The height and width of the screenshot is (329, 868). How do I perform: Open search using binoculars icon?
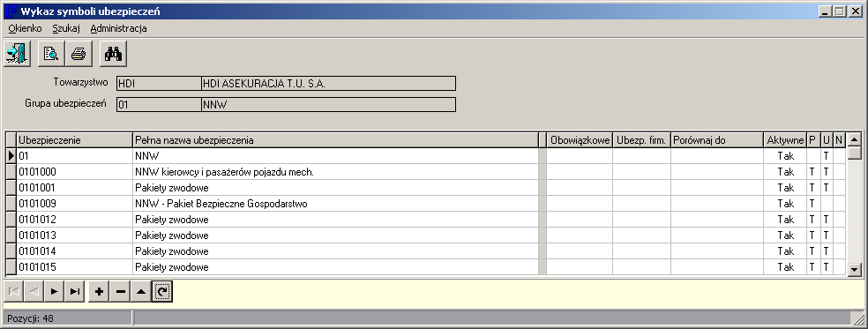114,54
